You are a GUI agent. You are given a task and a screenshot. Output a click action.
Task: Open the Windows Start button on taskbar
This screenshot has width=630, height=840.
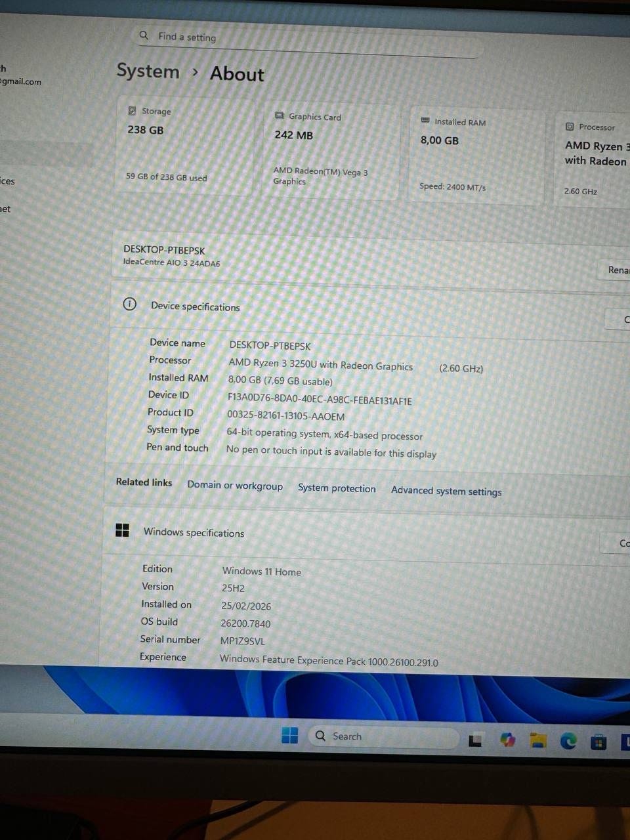pyautogui.click(x=289, y=735)
